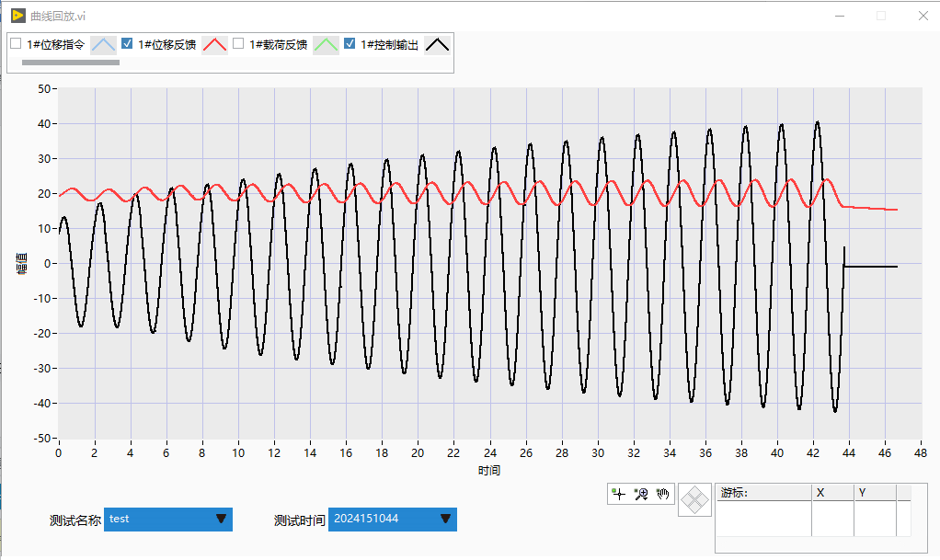Click the red 1#位移反馈 line-style icon
The height and width of the screenshot is (560, 940).
click(x=215, y=44)
